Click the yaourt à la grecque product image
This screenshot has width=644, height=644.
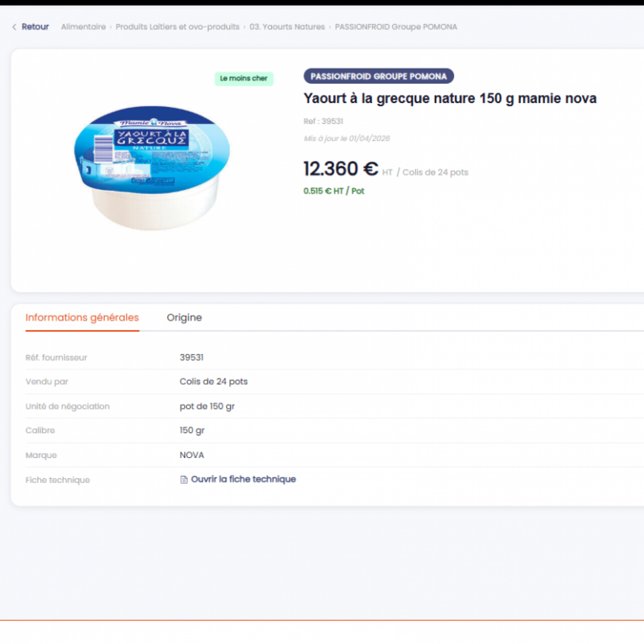pos(152,168)
